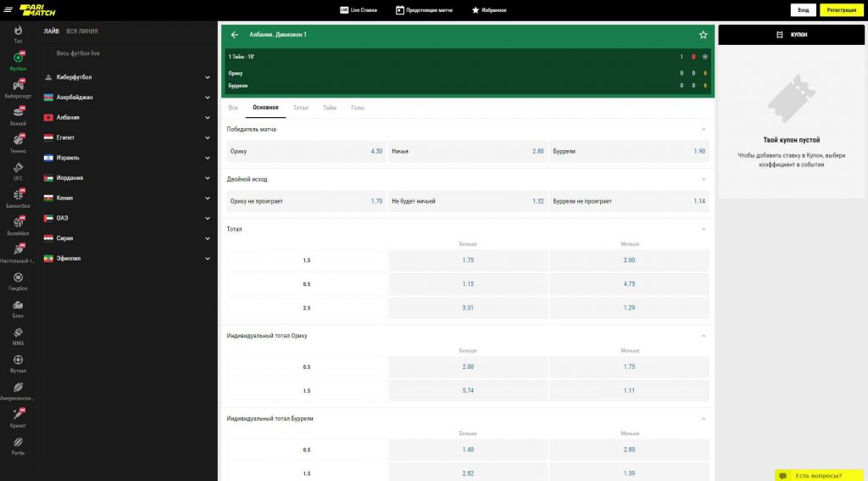Switch to the Тотал markets tab
The height and width of the screenshot is (481, 868).
(x=301, y=108)
